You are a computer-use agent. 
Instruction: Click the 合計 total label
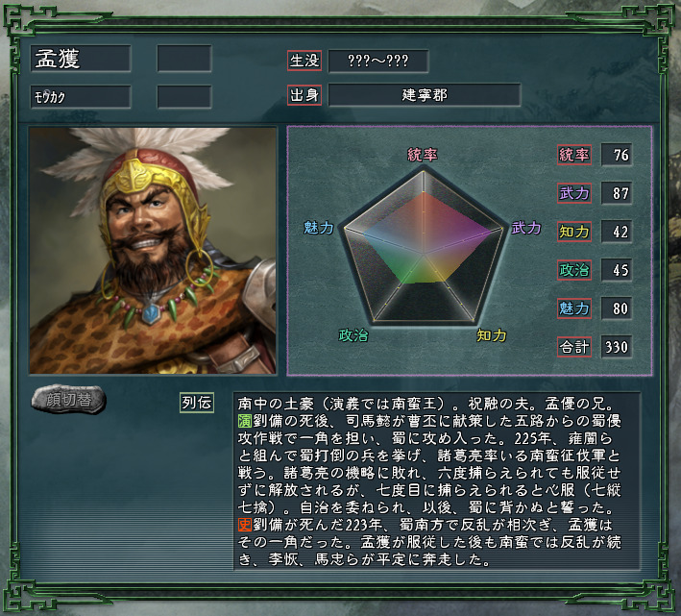point(574,347)
